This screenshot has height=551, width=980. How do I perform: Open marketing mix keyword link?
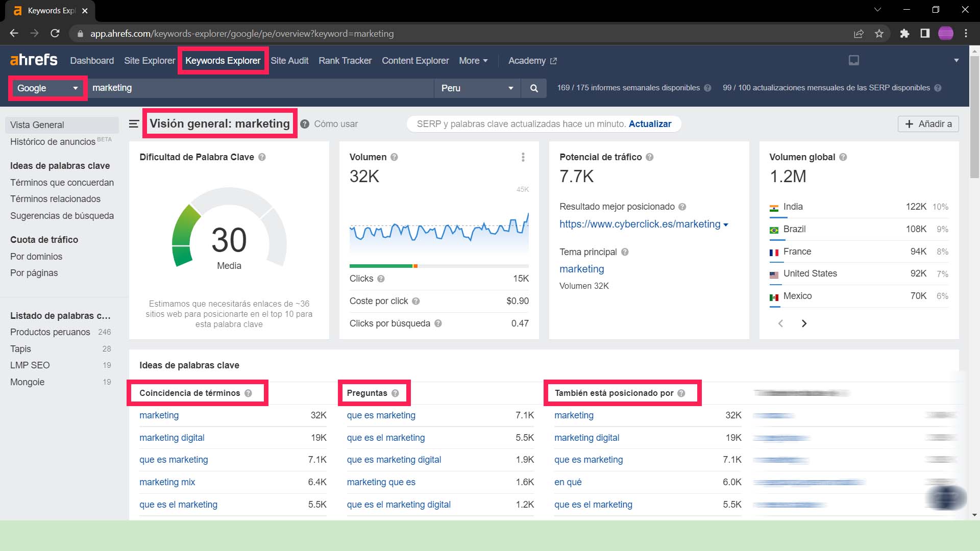click(167, 482)
